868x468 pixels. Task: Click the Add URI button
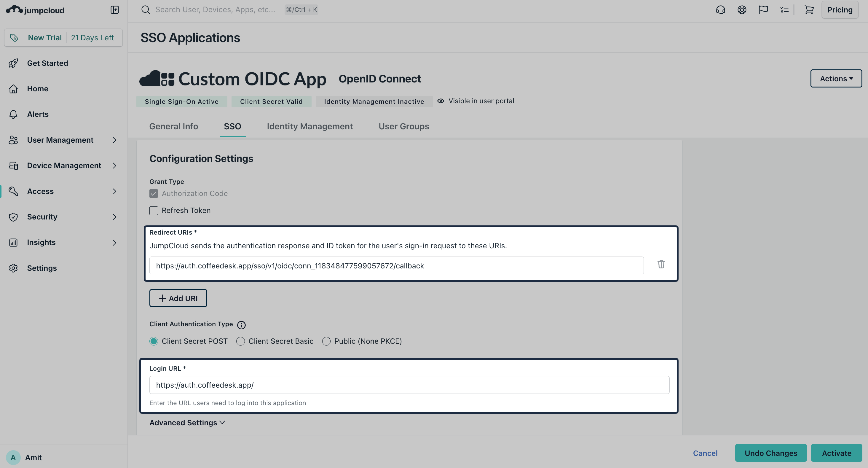click(178, 298)
